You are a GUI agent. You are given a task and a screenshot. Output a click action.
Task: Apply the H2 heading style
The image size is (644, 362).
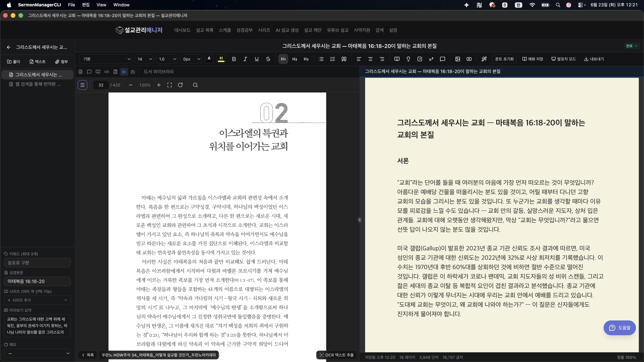pos(294,59)
